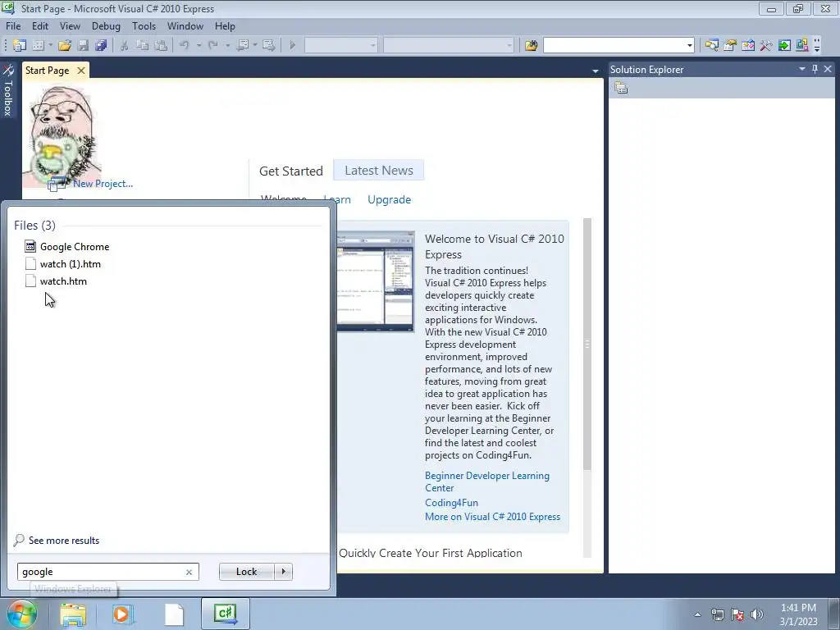840x630 pixels.
Task: Open the File menu
Action: [13, 25]
